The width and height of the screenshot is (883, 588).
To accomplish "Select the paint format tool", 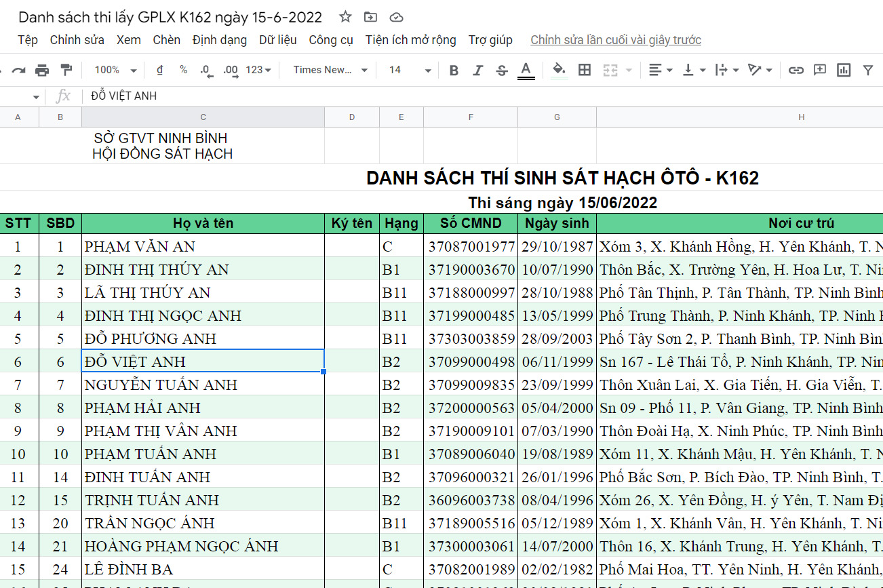I will point(66,70).
